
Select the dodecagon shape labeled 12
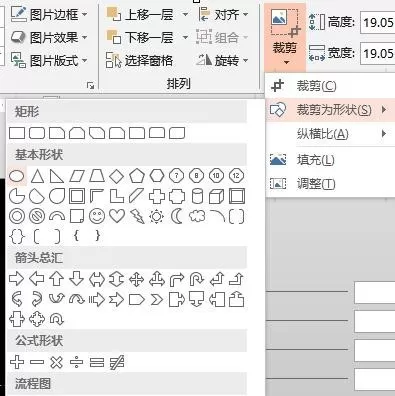click(x=236, y=176)
